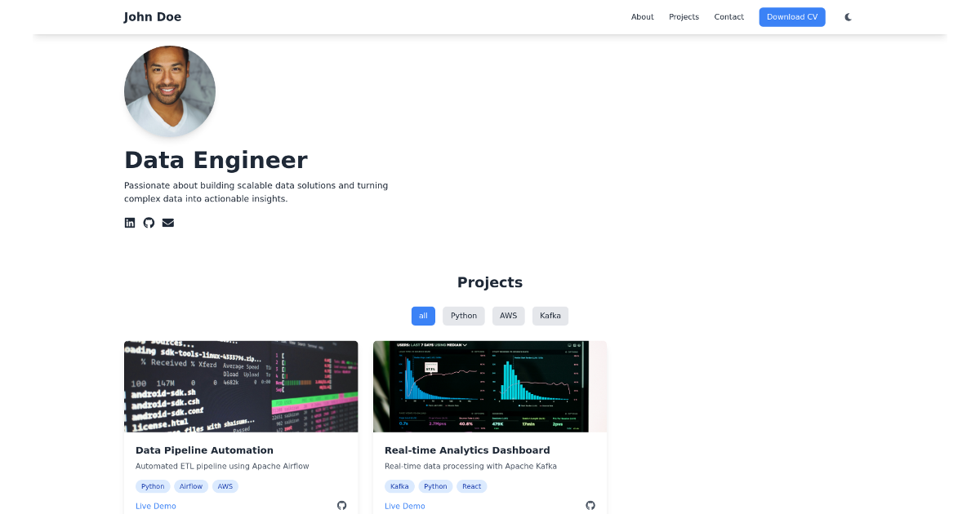Open GitHub repo icon on Analytics Dashboard card
Viewport: 980px width, 514px height.
590,505
